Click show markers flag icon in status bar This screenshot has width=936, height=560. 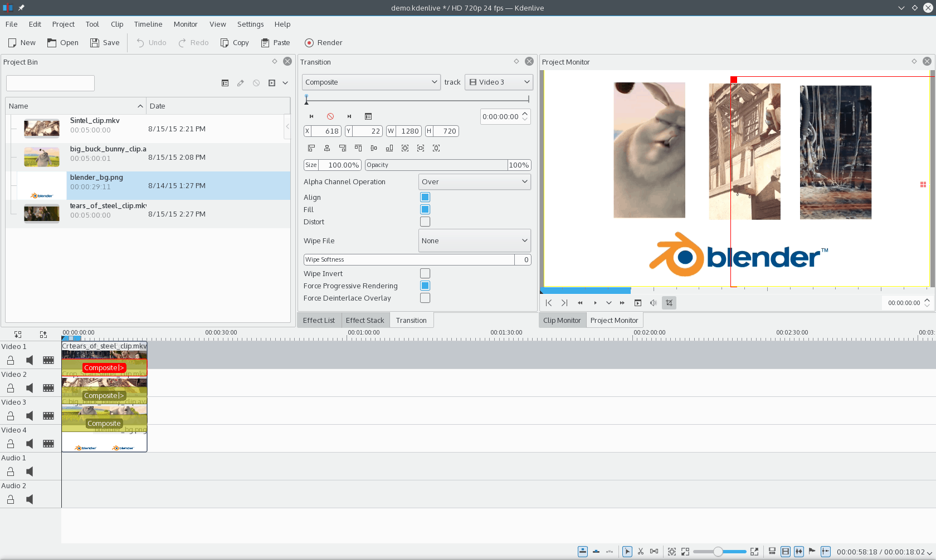[812, 552]
